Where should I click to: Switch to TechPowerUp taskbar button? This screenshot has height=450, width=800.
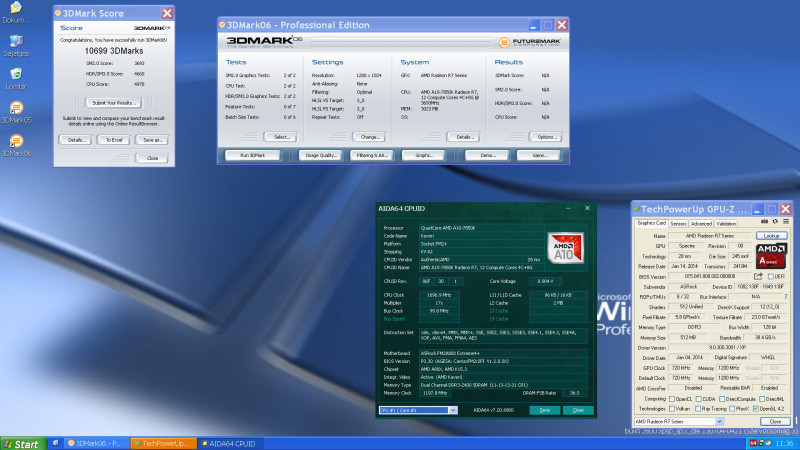click(163, 443)
